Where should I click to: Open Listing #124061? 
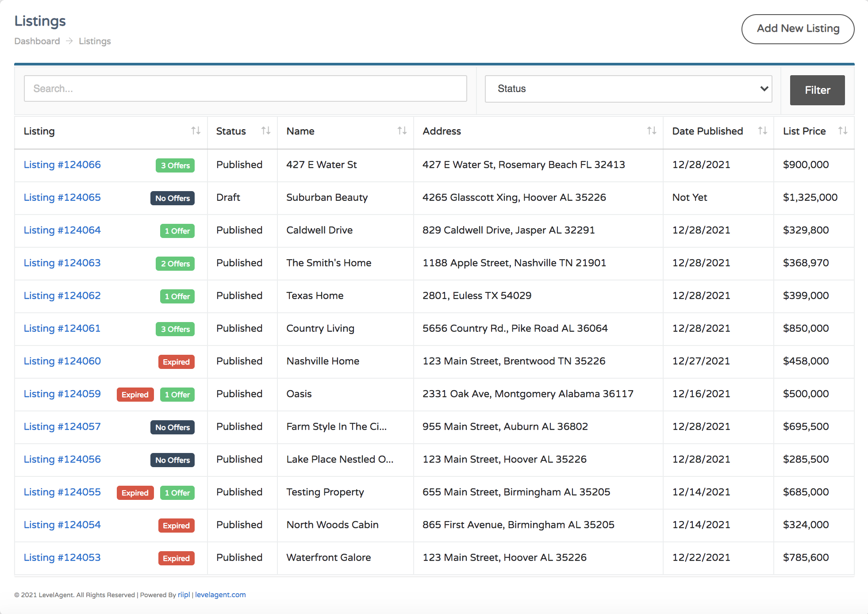point(62,328)
